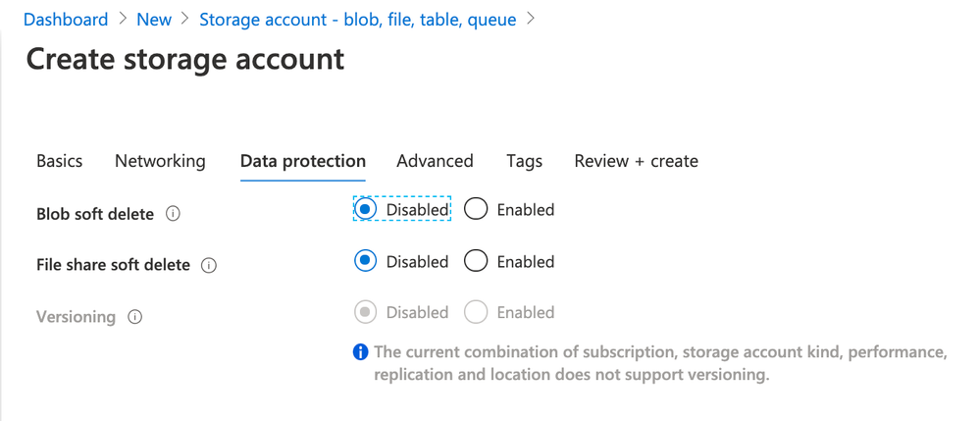
Task: Select Disabled for File share soft delete
Action: [x=365, y=261]
